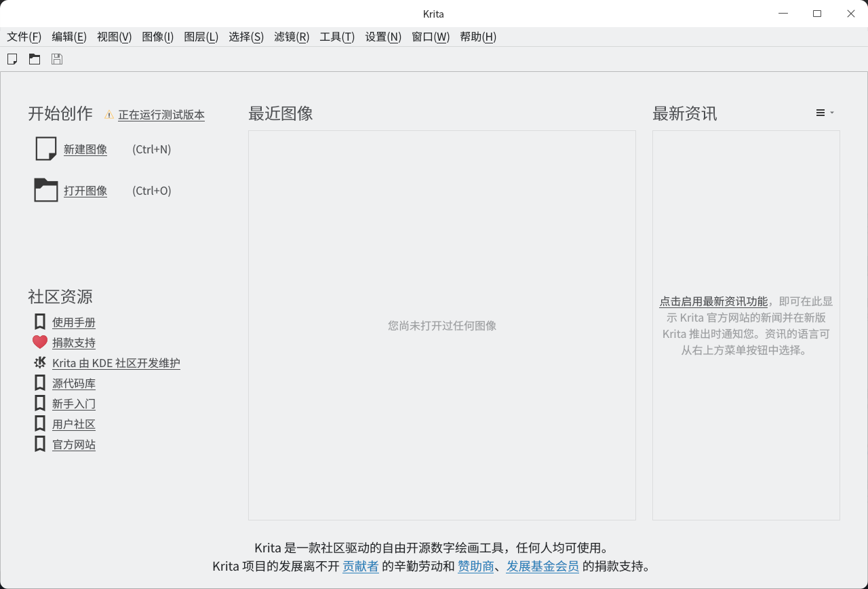868x589 pixels.
Task: Click the large 打开图像 folder icon
Action: click(46, 191)
